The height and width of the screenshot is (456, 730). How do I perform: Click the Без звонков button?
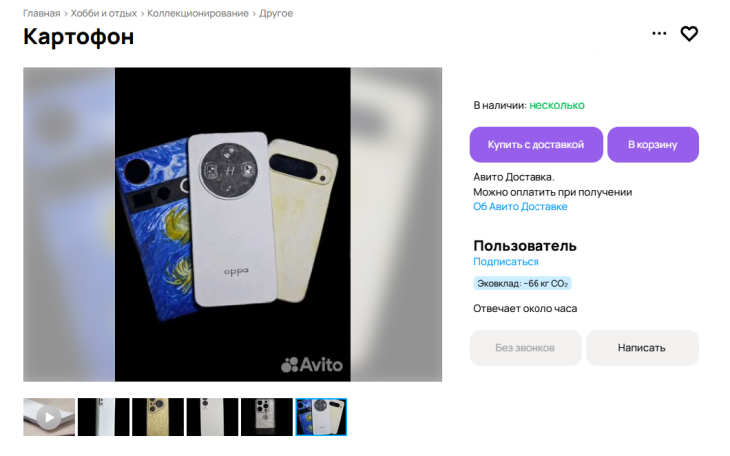click(x=525, y=347)
